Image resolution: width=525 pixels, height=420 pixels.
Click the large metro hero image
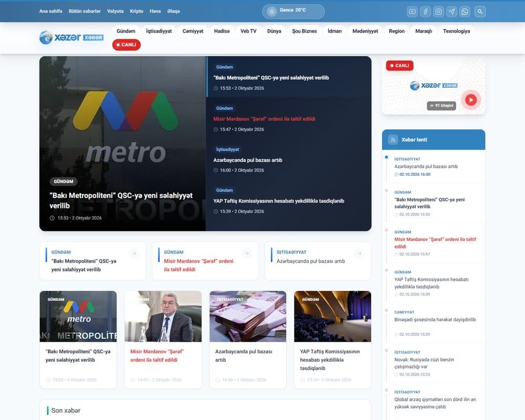coord(122,143)
